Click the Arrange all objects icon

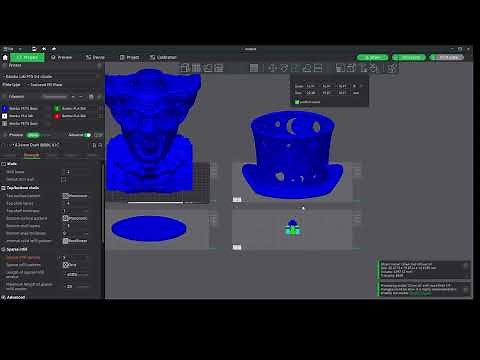click(219, 68)
